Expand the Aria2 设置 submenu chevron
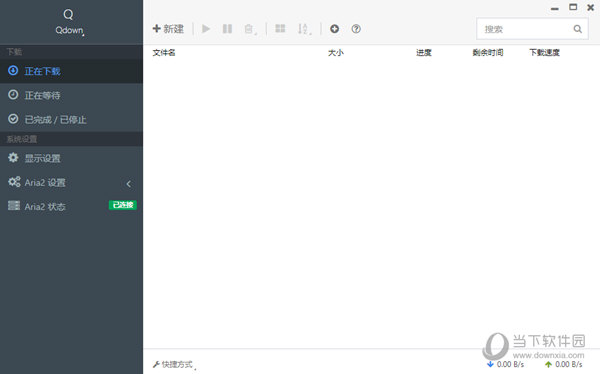 129,184
